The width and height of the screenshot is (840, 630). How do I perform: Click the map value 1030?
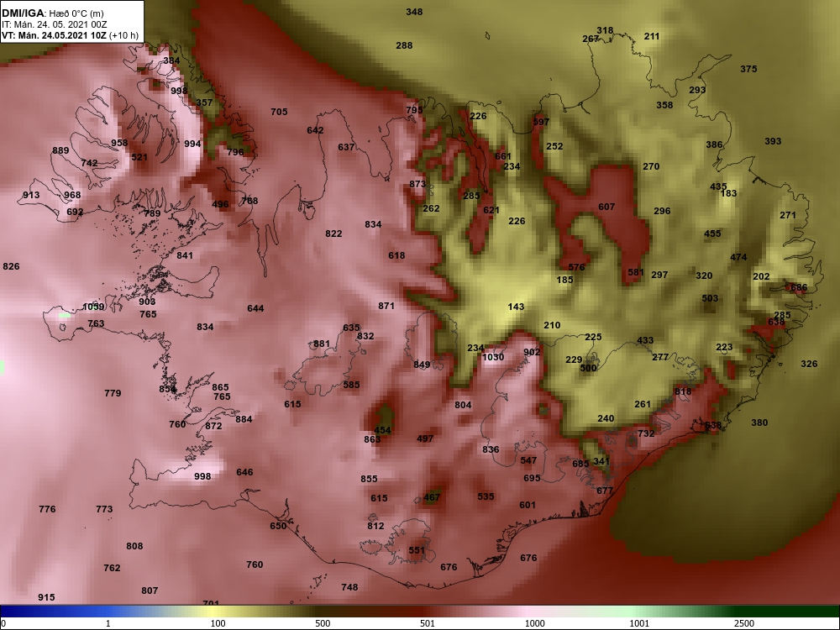pos(493,357)
